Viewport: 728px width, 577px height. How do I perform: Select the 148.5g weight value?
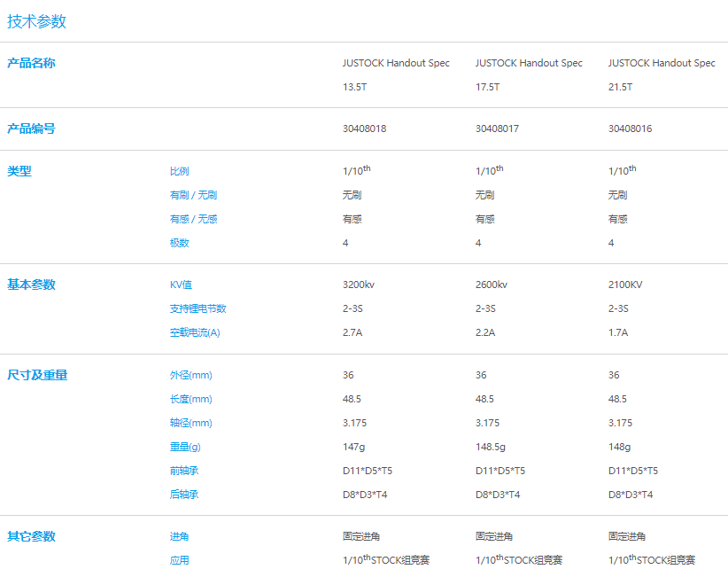[491, 447]
